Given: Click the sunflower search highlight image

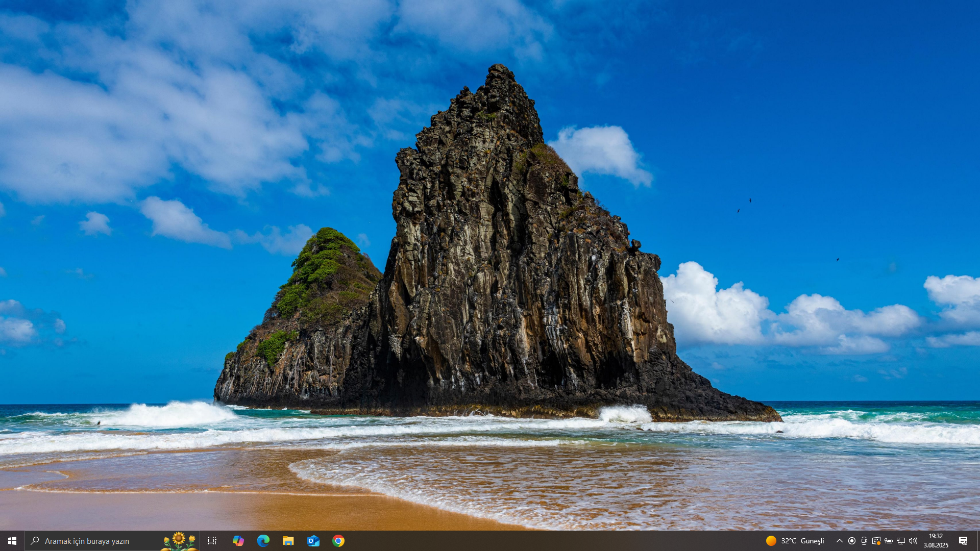Looking at the screenshot, I should [x=179, y=541].
